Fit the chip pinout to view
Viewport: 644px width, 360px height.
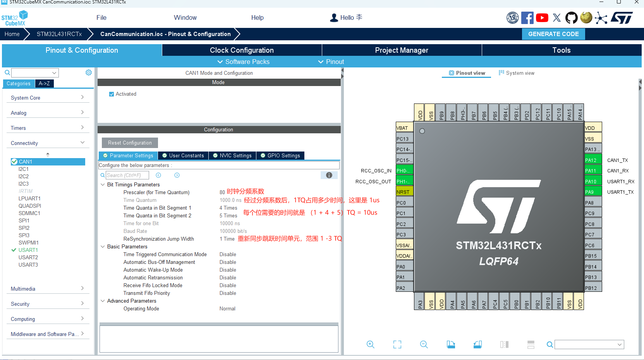tap(397, 344)
